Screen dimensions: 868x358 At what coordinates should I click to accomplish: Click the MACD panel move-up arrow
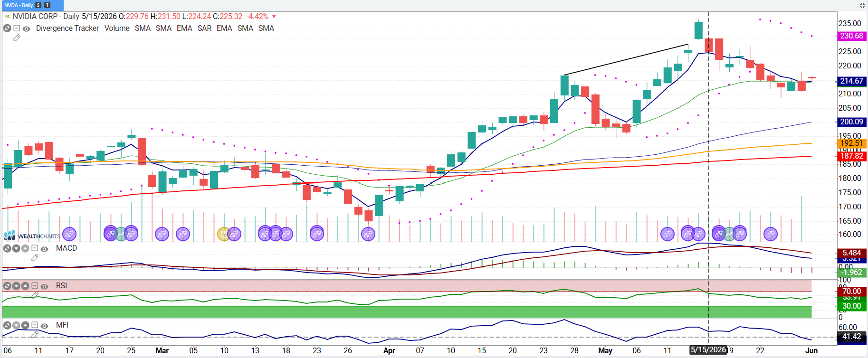pos(25,248)
